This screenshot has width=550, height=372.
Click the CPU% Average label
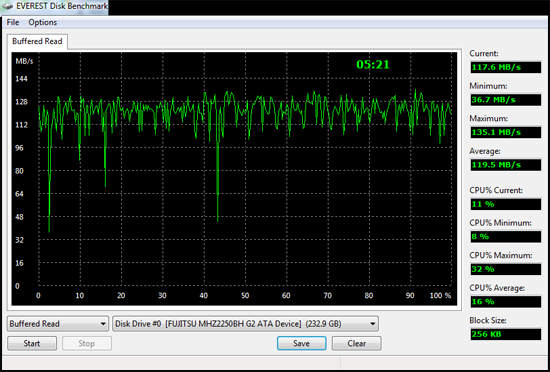pos(497,288)
